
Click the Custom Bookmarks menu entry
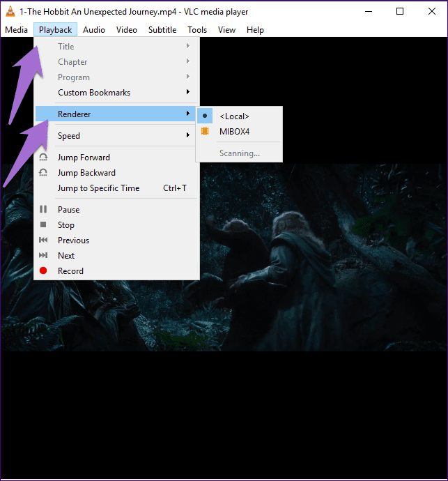(x=116, y=92)
